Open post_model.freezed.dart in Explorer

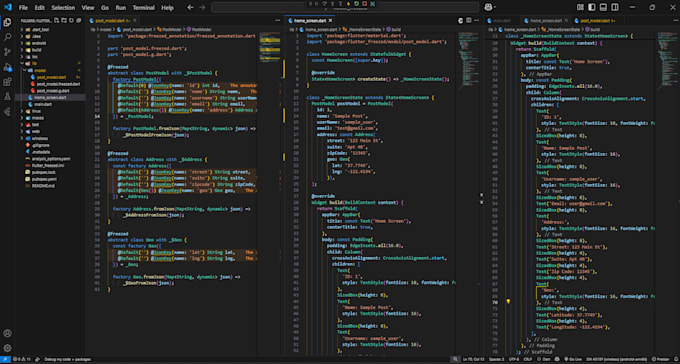pyautogui.click(x=58, y=84)
